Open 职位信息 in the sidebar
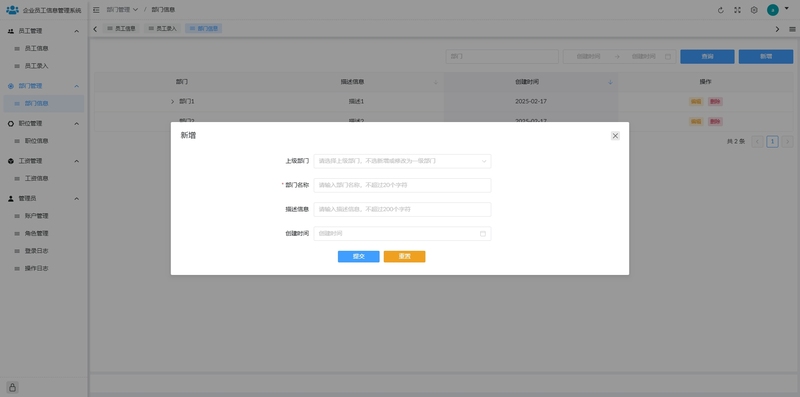The image size is (800, 397). tap(37, 141)
